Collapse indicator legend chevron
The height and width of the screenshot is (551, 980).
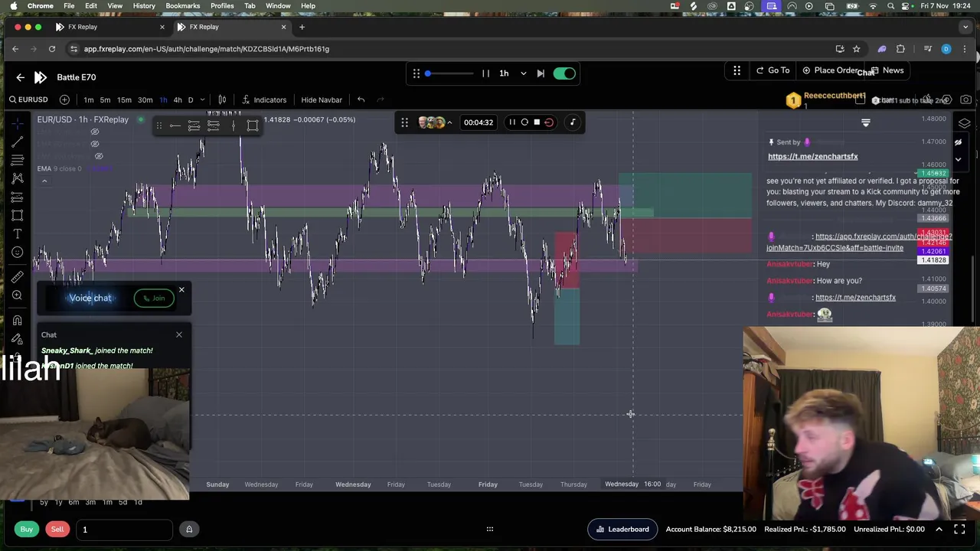pos(44,181)
